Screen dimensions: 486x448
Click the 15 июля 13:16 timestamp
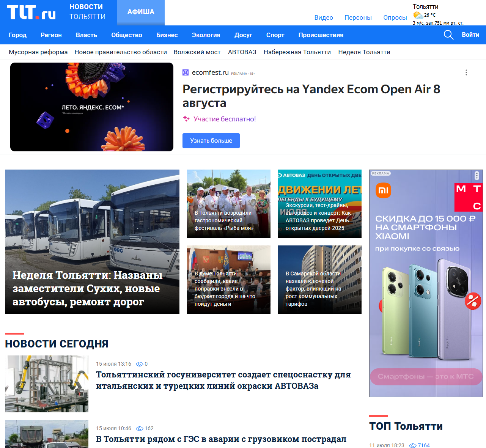click(113, 364)
